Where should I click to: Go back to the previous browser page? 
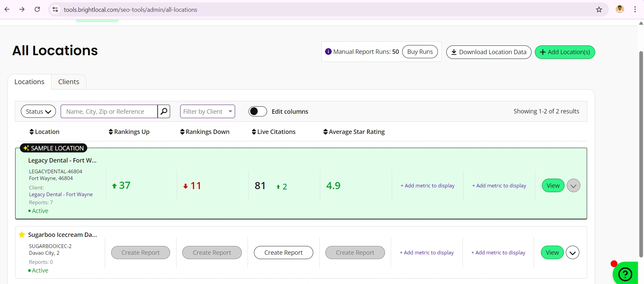[7, 9]
